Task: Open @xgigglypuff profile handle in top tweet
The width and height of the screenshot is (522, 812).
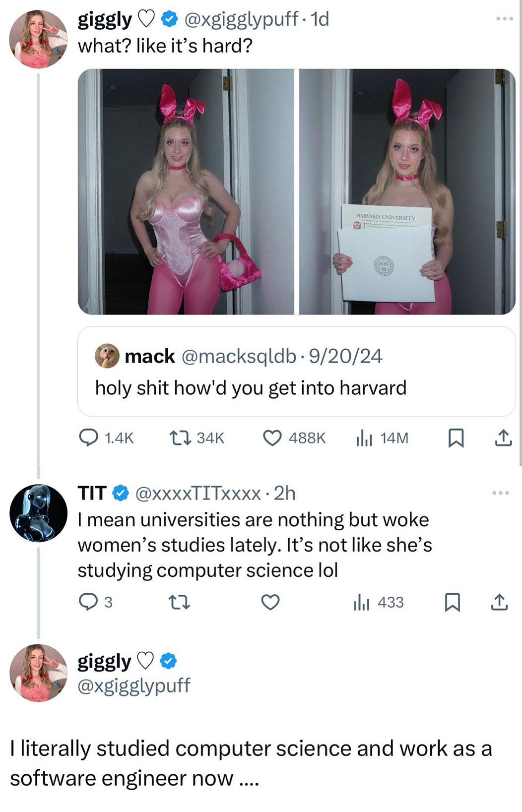Action: coord(241,19)
